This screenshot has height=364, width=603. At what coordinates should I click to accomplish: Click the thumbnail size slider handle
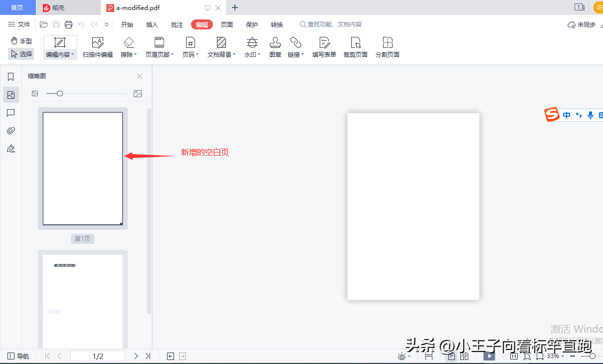click(60, 93)
